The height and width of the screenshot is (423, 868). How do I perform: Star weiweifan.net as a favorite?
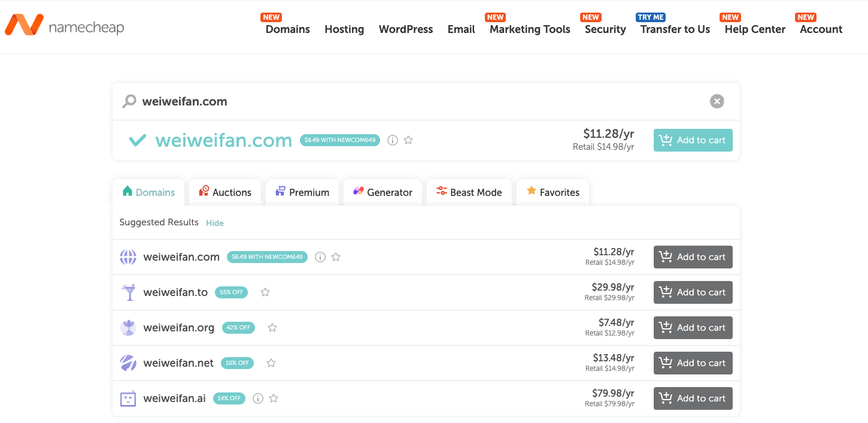271,363
